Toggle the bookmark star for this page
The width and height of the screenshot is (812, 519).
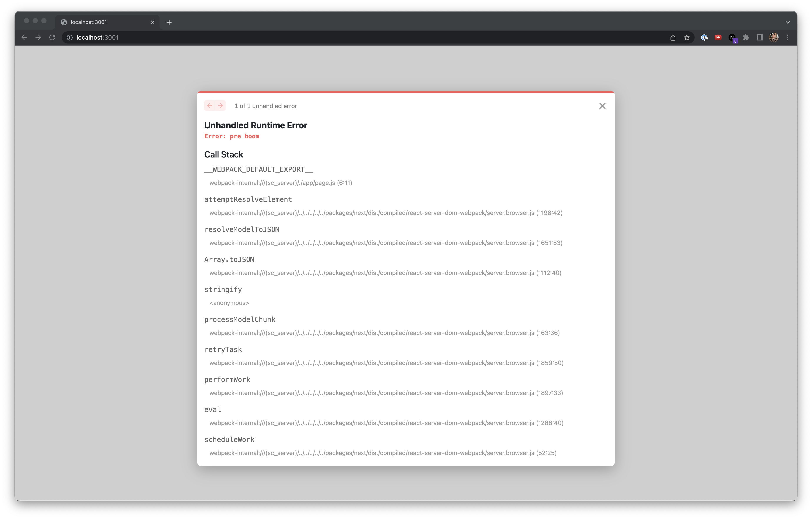click(x=687, y=37)
